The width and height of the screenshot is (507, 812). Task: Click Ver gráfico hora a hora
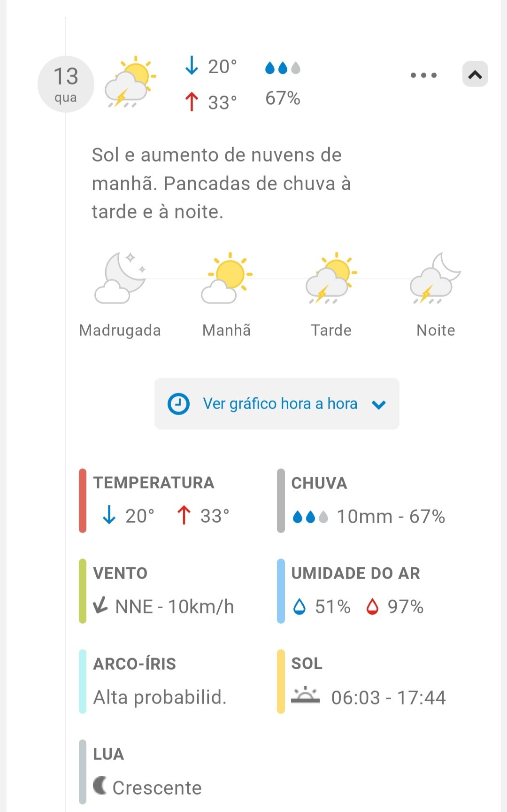click(x=280, y=403)
